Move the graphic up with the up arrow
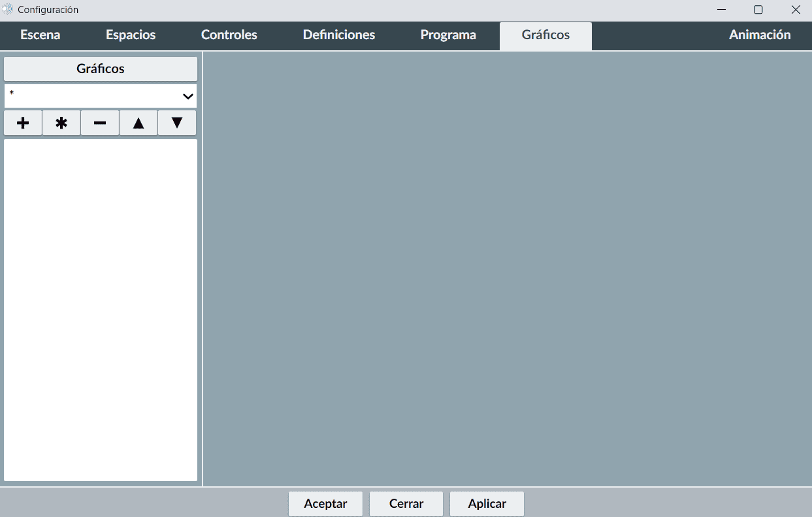This screenshot has height=517, width=812. click(x=138, y=123)
